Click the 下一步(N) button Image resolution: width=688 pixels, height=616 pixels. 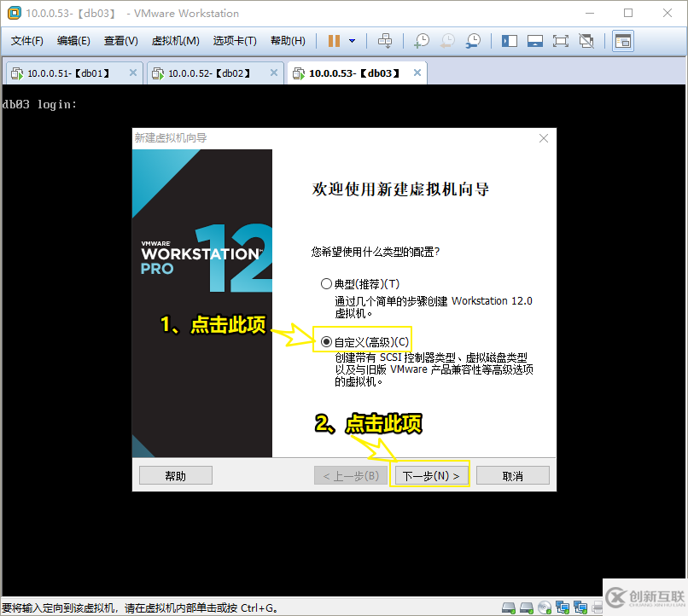click(430, 475)
